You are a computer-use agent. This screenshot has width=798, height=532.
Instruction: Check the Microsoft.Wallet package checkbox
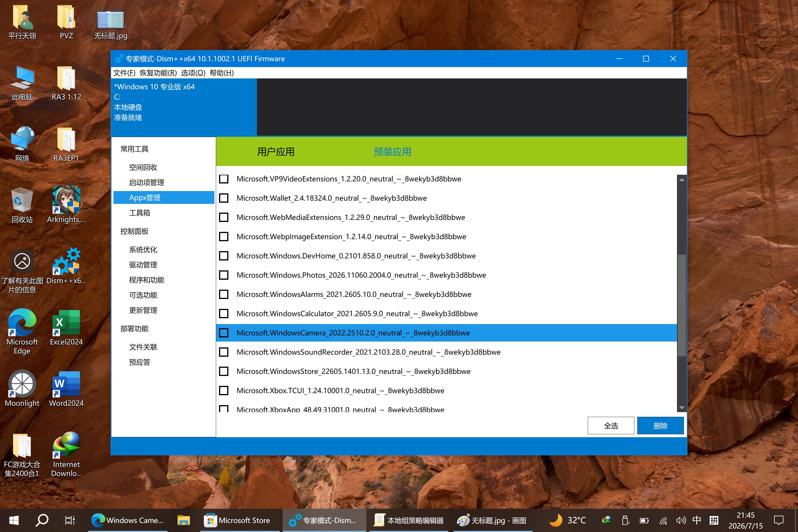click(224, 198)
